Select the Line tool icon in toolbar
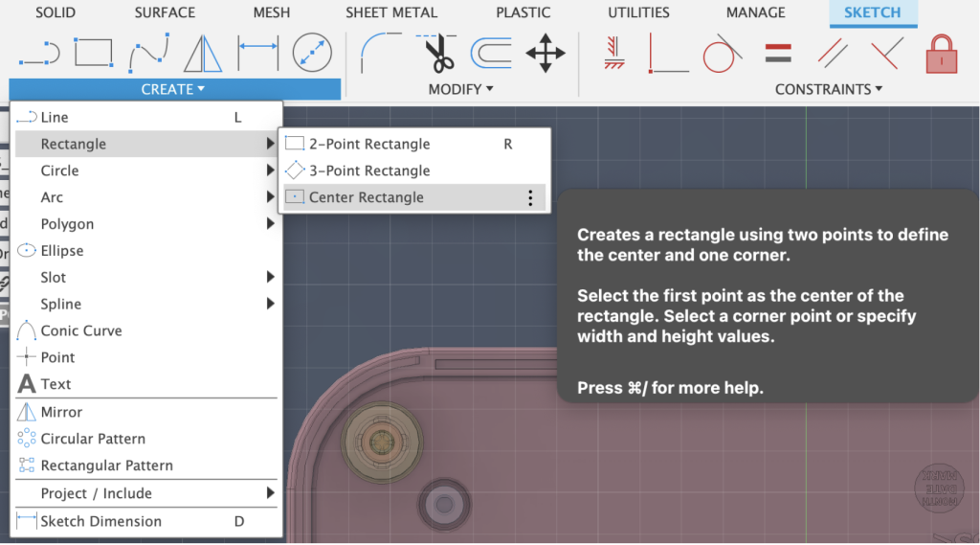 tap(39, 54)
